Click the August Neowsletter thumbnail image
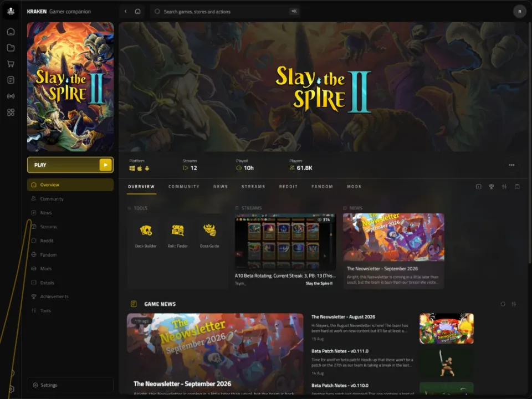This screenshot has height=399, width=532. coord(447,329)
